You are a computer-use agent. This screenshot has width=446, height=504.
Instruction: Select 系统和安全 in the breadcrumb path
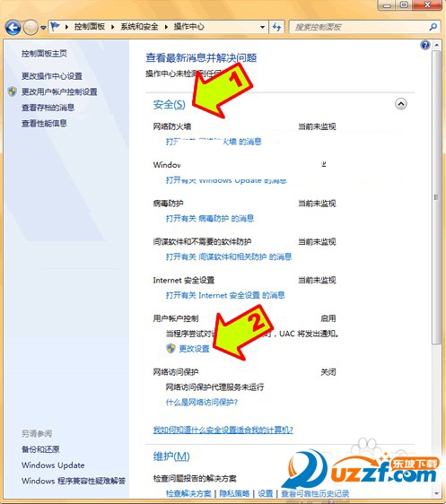(x=139, y=27)
